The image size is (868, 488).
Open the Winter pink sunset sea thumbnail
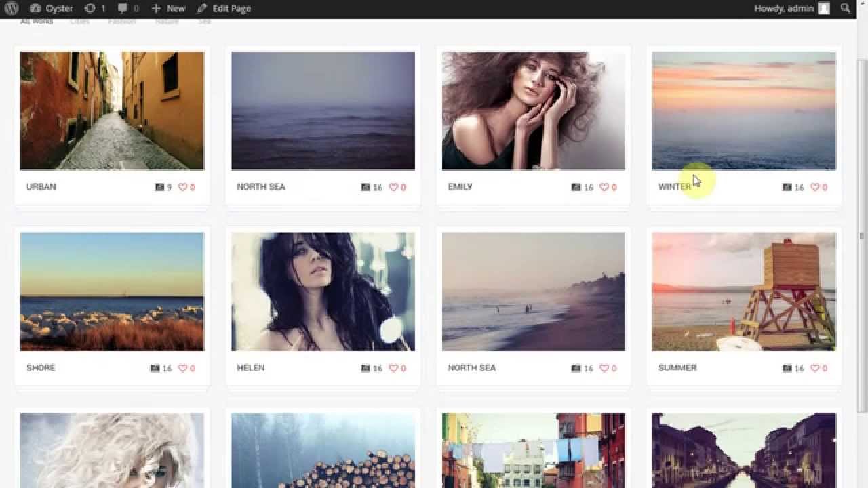coord(744,110)
